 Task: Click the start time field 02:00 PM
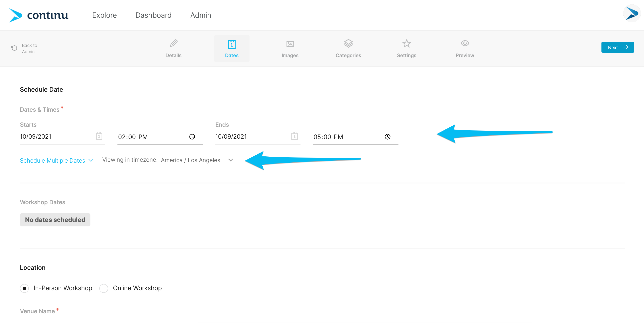click(x=160, y=137)
